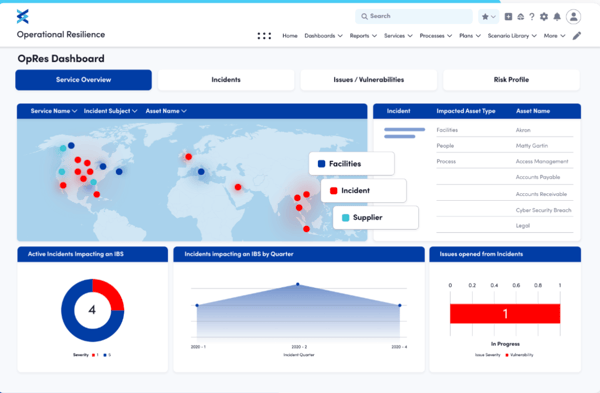Screen dimensions: 600x393
Task: Select the Issues / Vulnerabilities tab
Action: click(368, 80)
